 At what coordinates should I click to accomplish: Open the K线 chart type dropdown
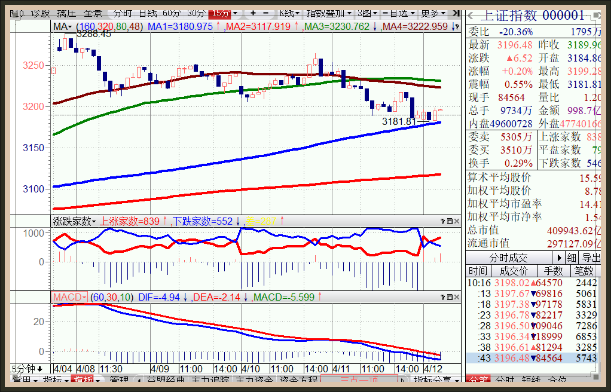[289, 13]
